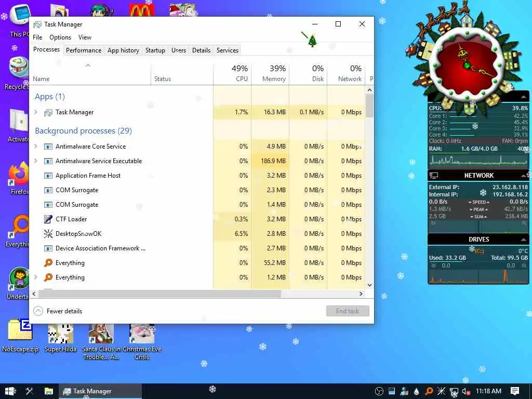Expand the second Everything process row

pos(36,277)
